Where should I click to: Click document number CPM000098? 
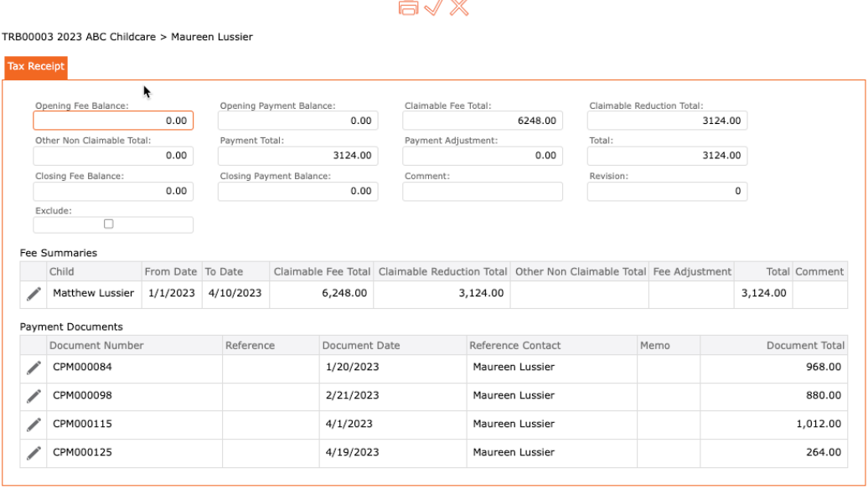coord(82,395)
